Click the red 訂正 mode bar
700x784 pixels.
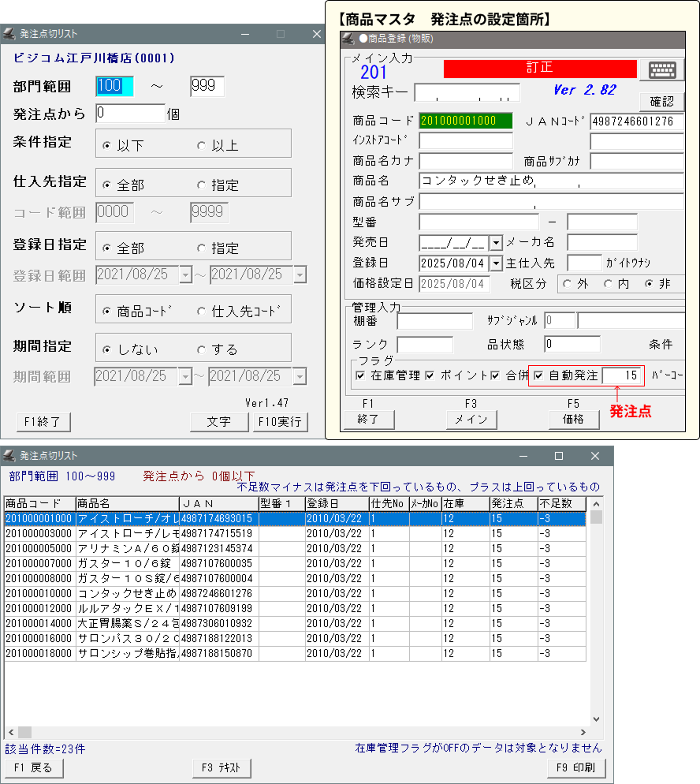[539, 69]
